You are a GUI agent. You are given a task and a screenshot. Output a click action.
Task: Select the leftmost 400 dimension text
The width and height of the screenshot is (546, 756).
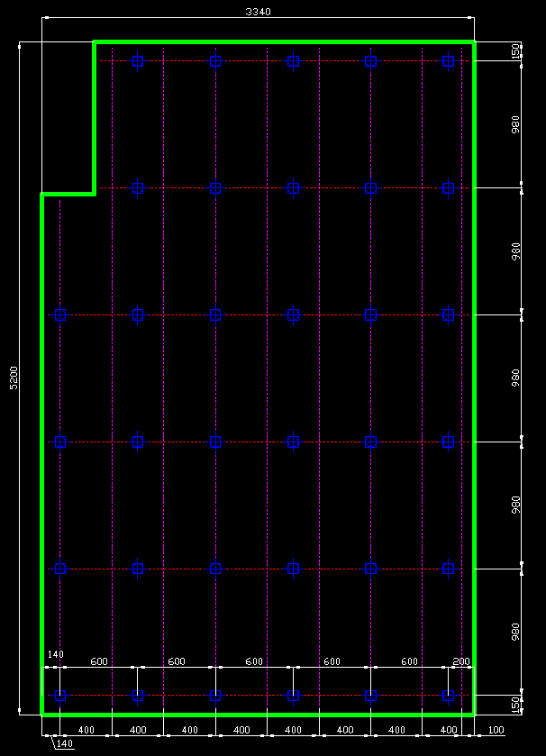[86, 729]
